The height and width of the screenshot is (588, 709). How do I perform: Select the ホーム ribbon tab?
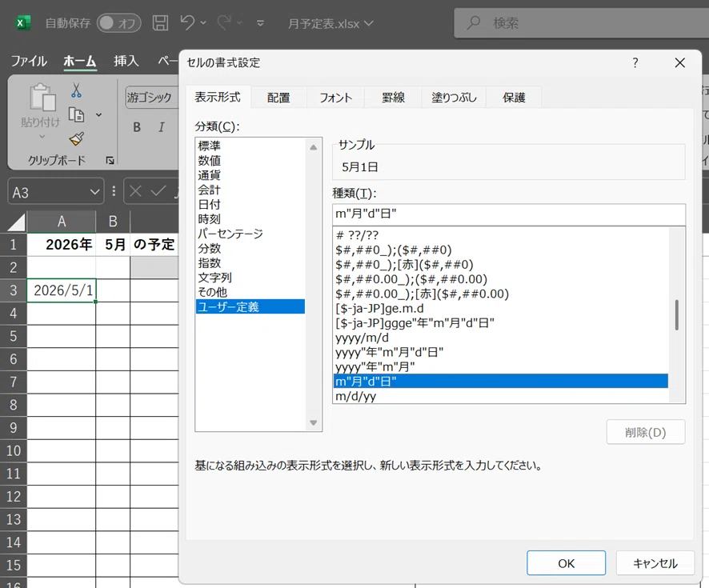79,61
